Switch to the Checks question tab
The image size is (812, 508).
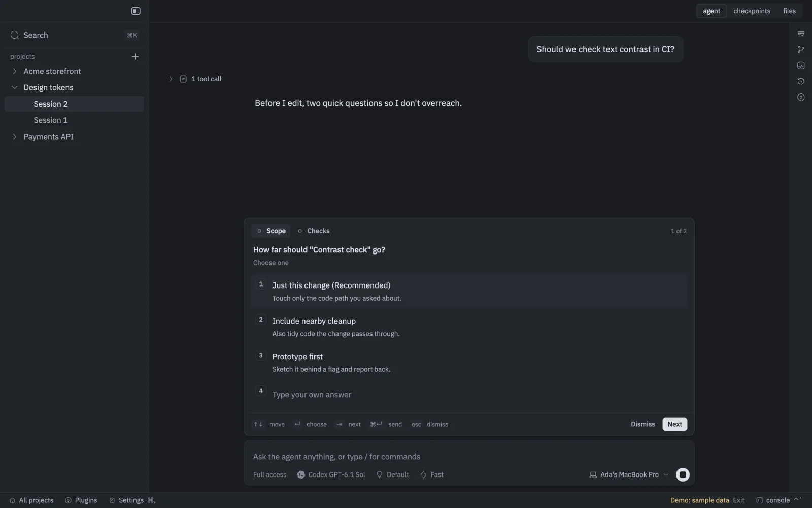[314, 231]
